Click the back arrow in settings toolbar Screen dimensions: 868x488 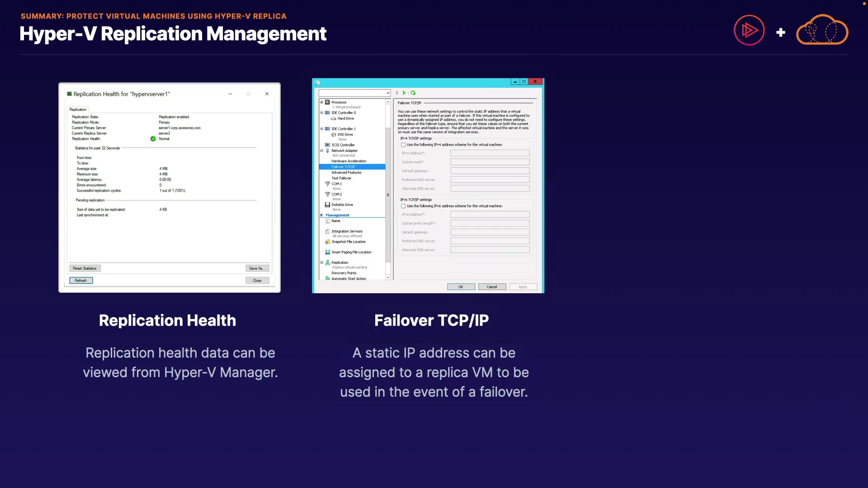(x=397, y=93)
